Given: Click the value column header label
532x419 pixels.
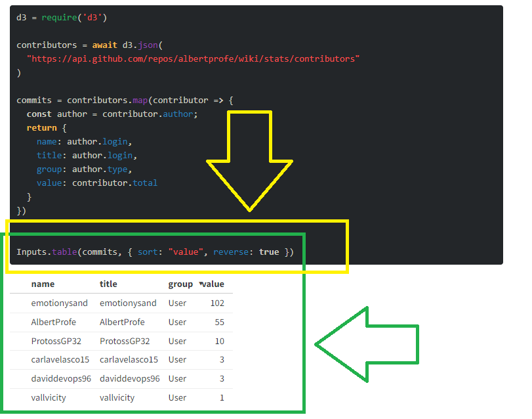Looking at the screenshot, I should pos(213,284).
